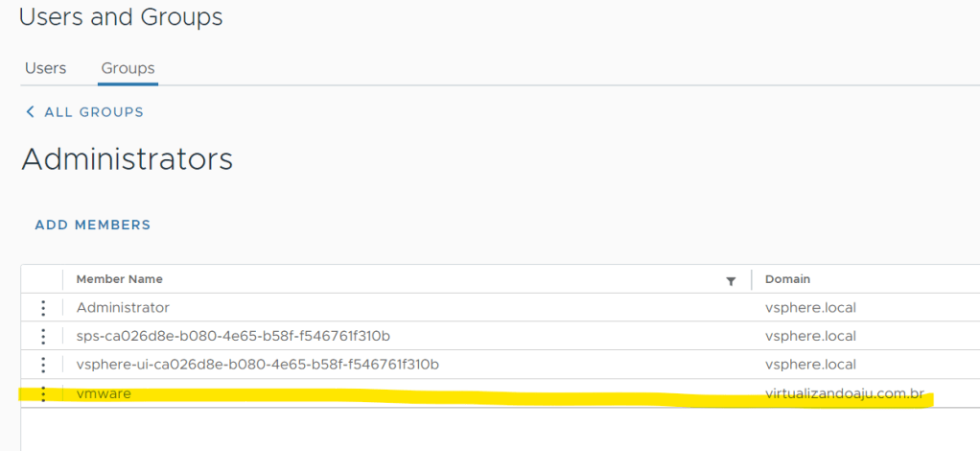Open actions menu for vmware member
This screenshot has height=451, width=980.
[43, 393]
